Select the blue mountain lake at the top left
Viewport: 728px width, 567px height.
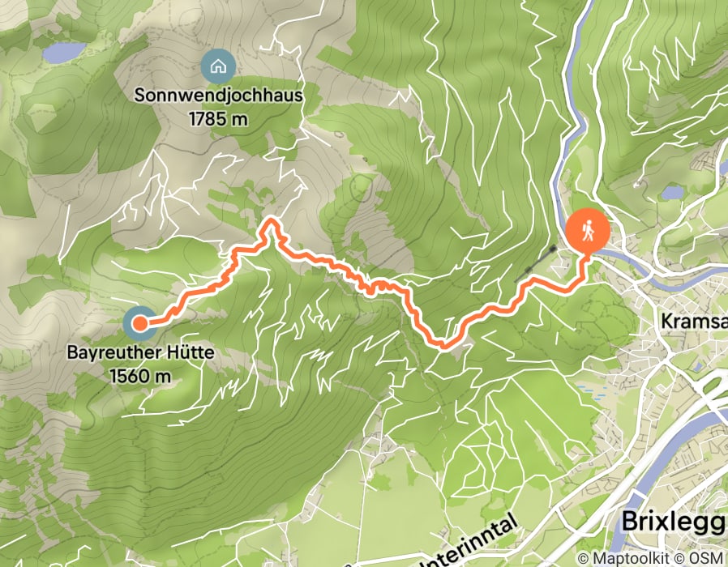click(64, 53)
